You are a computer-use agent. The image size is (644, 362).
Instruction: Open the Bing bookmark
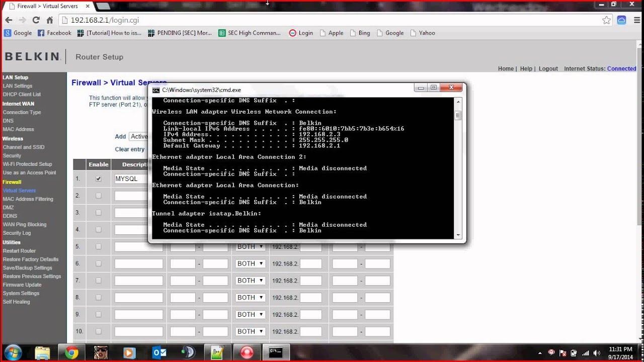(x=360, y=33)
